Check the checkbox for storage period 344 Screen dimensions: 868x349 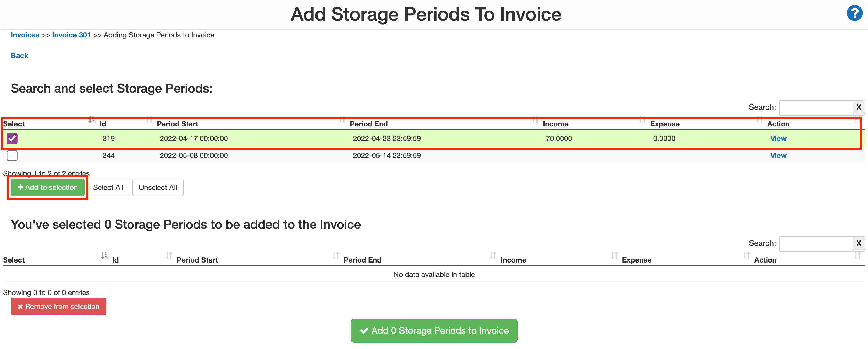[x=12, y=155]
